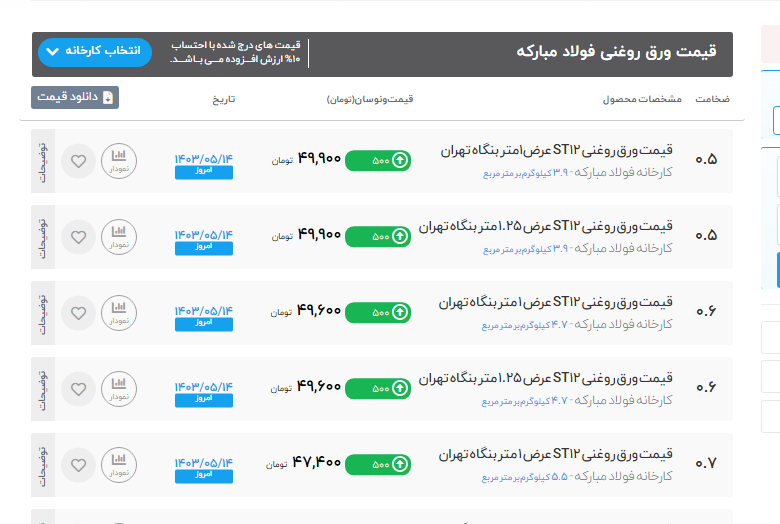Show chart icon for 0.5 thickness 1.25 meter row
Screen dimensions: 780x524
point(119,236)
